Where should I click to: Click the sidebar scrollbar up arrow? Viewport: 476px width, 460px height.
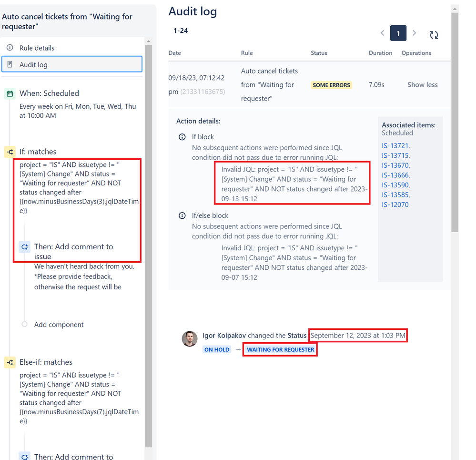[149, 41]
